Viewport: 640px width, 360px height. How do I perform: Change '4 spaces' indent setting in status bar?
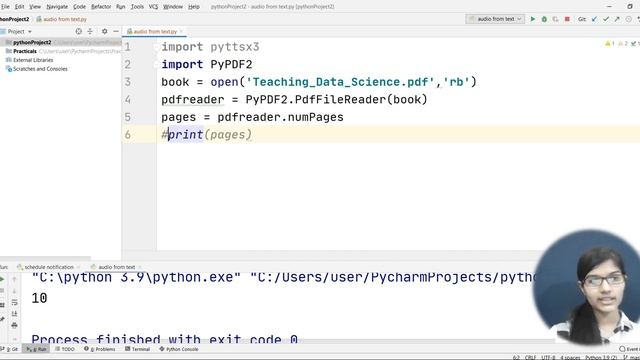point(570,358)
